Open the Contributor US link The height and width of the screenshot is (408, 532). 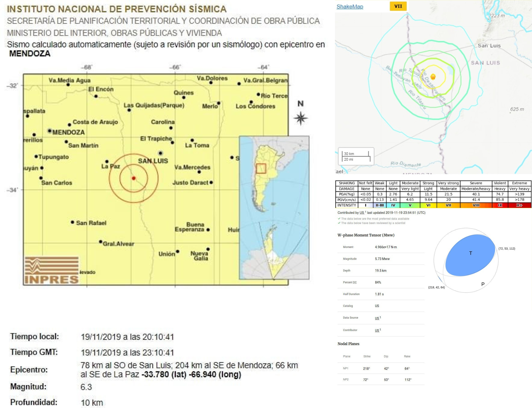(x=377, y=331)
